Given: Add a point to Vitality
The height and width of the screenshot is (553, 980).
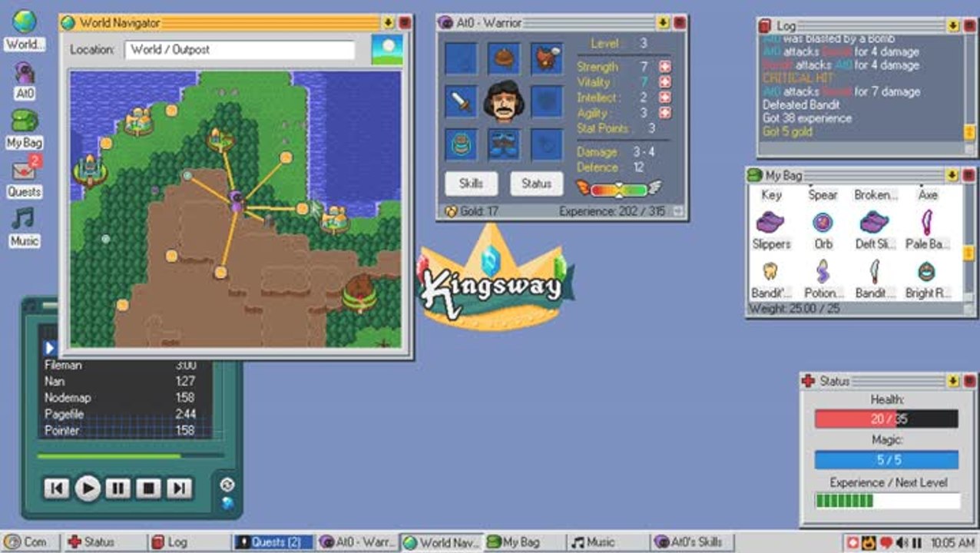Looking at the screenshot, I should coord(665,82).
